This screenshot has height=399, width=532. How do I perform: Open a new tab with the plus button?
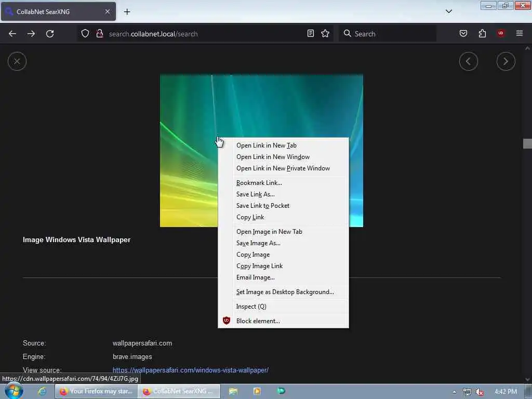click(127, 11)
